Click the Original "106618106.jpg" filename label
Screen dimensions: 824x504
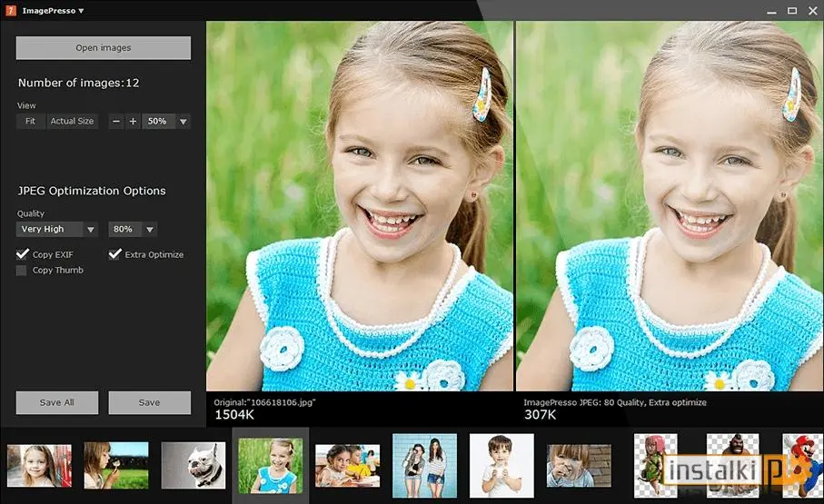(264, 402)
